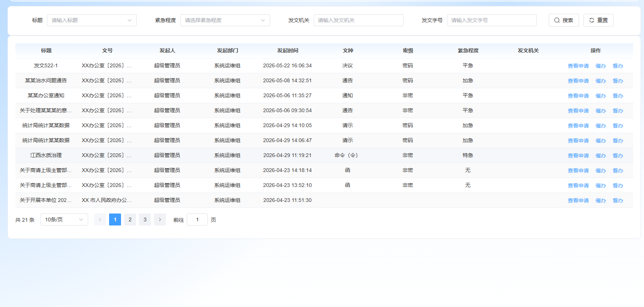Viewport: 644px width, 307px height.
Task: Click the 紧急程度 column header
Action: point(468,50)
